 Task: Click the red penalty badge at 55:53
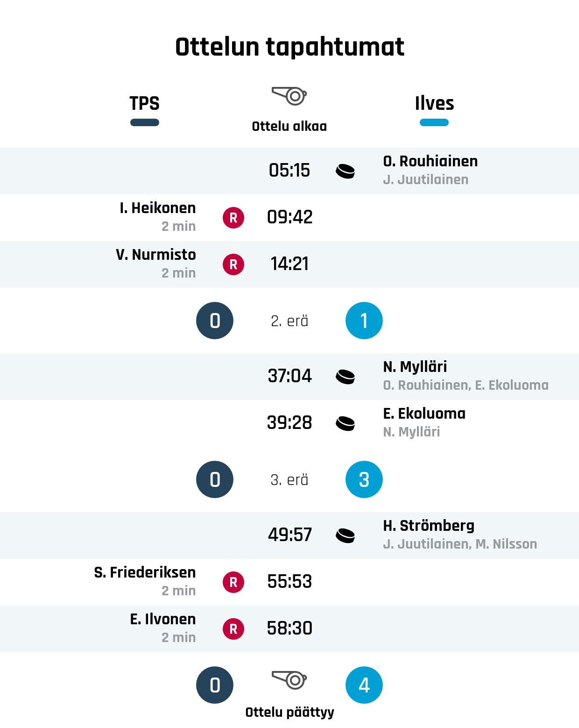(233, 582)
